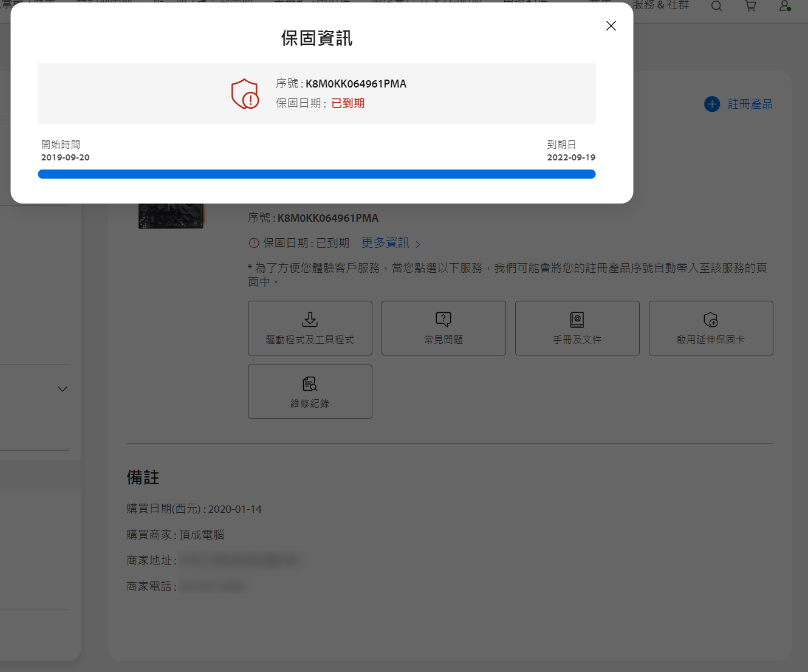
Task: Close the 保固資訊 dialog
Action: click(611, 26)
